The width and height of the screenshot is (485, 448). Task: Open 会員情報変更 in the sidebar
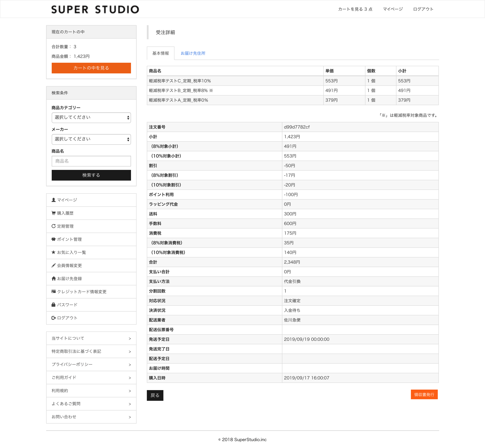pos(91,266)
